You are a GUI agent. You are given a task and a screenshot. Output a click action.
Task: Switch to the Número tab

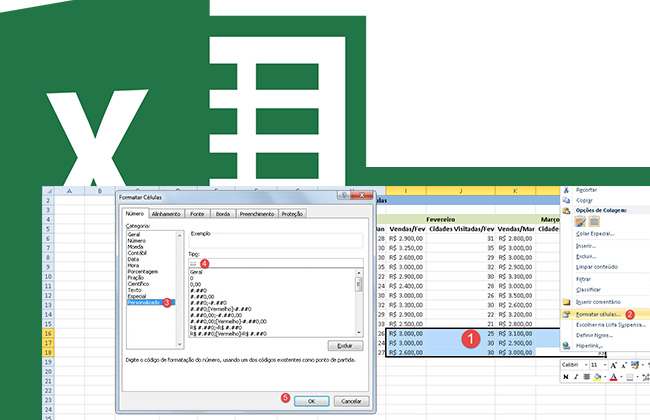[135, 214]
